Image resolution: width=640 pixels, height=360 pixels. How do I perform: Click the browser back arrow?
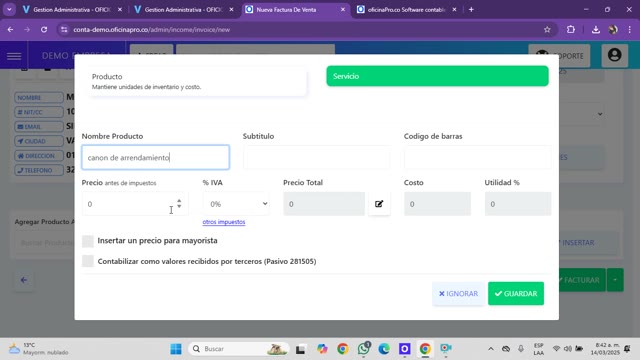11,29
